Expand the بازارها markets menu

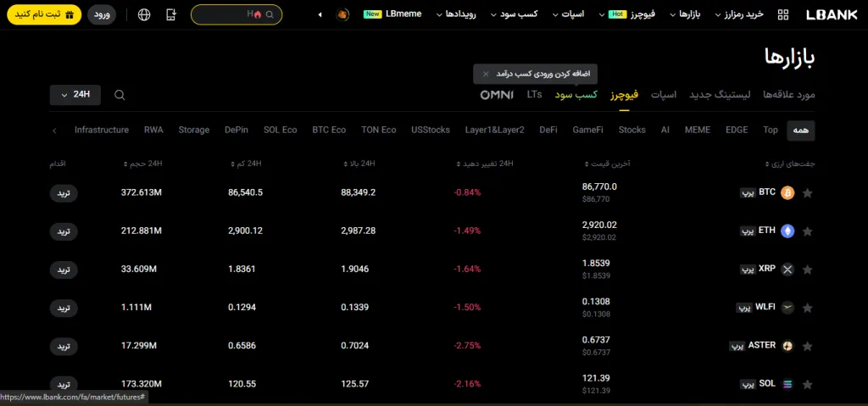coord(684,14)
